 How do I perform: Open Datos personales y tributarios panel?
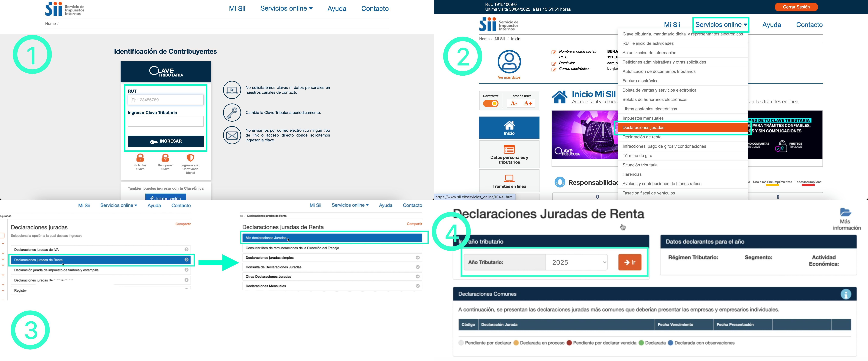point(509,154)
